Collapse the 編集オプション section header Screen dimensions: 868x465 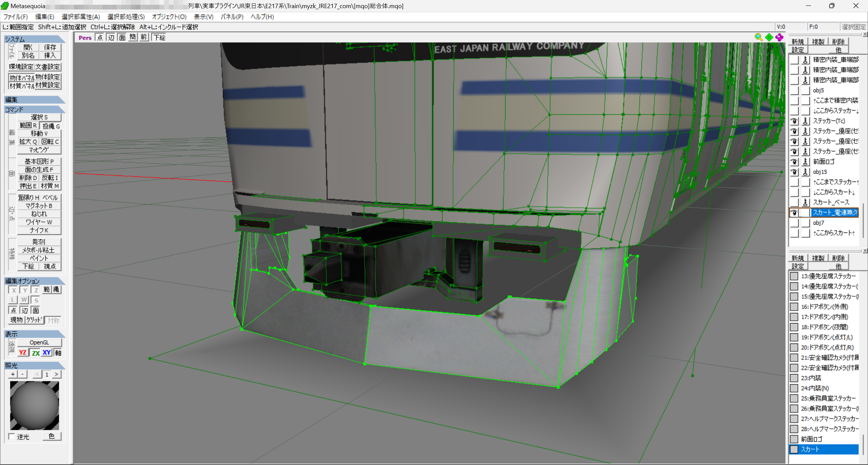click(34, 281)
